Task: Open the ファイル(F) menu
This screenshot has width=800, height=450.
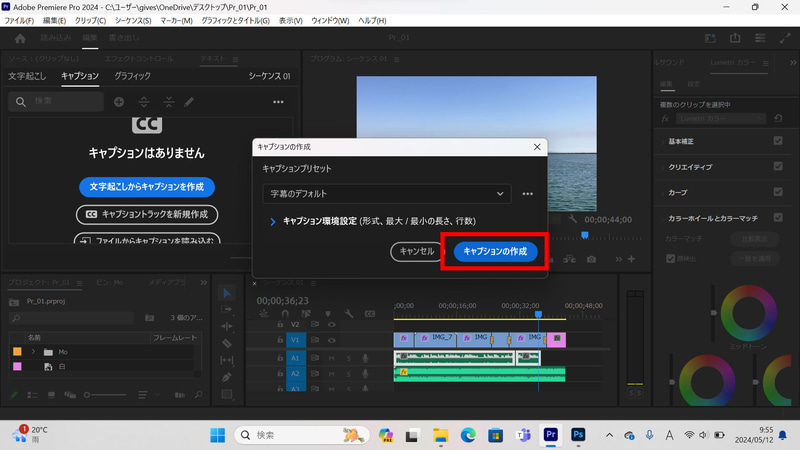Action: point(19,20)
